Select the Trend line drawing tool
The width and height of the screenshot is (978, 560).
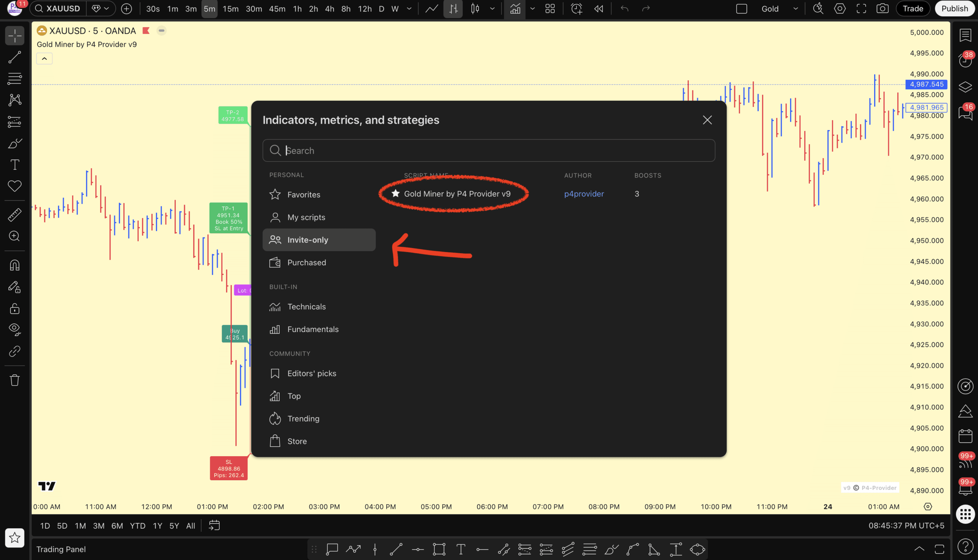15,57
